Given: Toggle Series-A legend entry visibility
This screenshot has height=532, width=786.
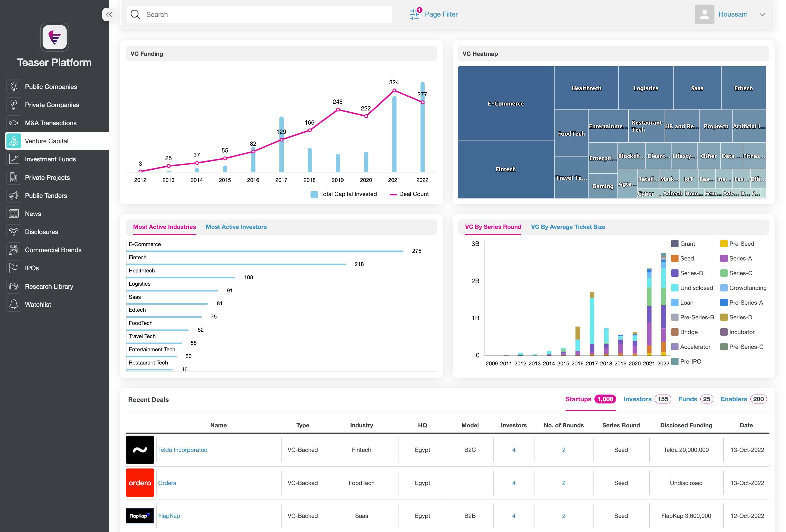Looking at the screenshot, I should 736,259.
